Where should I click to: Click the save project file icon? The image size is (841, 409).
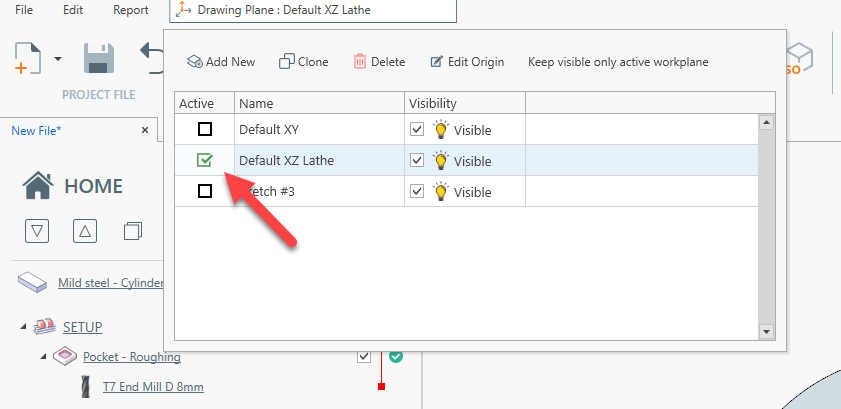(x=98, y=59)
